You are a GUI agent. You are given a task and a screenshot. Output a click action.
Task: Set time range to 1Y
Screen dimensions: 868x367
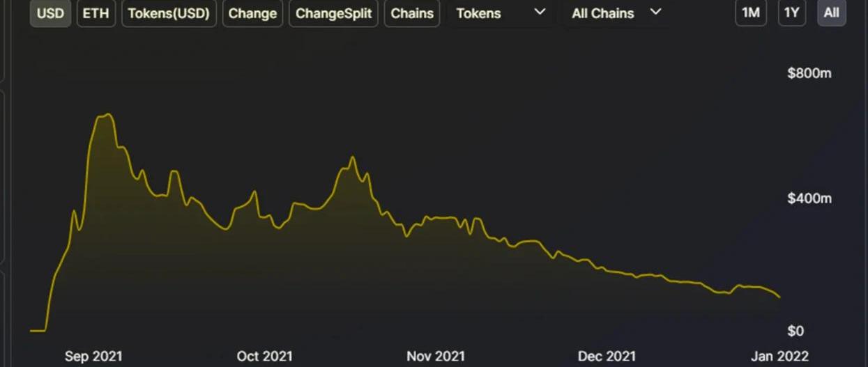tap(791, 13)
